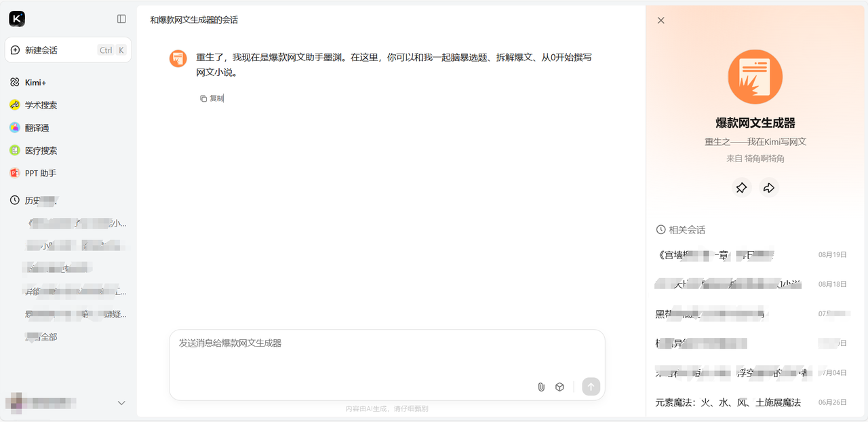Expand the user account menu chevron

121,403
